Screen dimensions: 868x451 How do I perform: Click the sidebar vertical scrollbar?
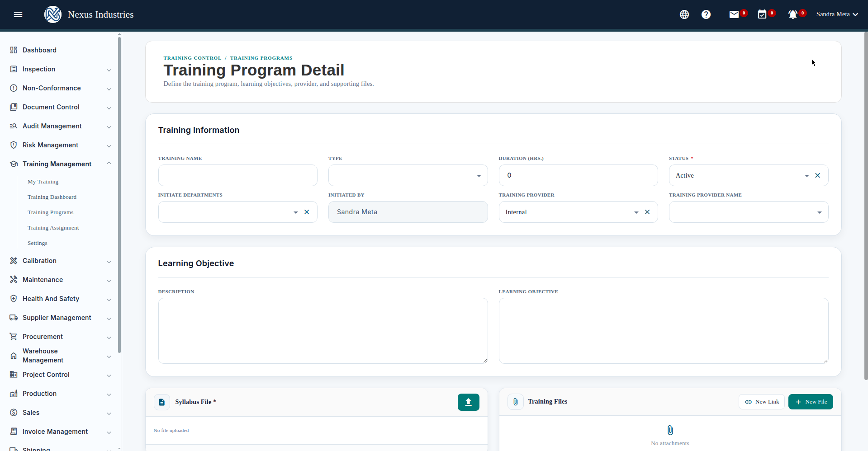click(x=119, y=194)
